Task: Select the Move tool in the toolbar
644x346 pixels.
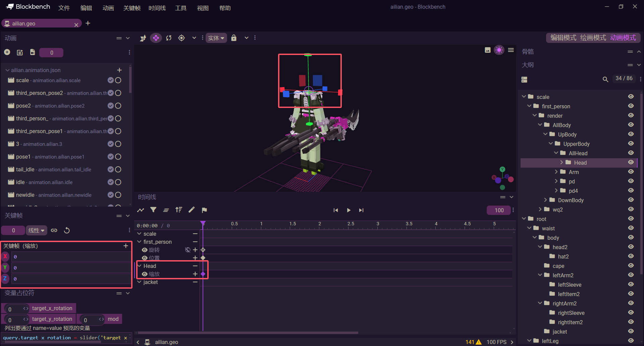Action: pos(156,38)
